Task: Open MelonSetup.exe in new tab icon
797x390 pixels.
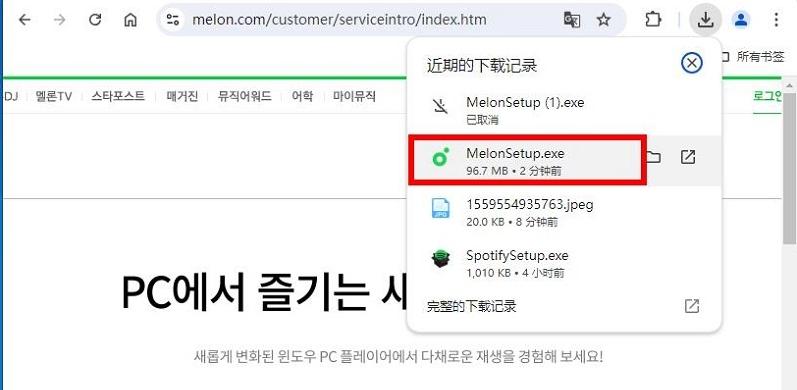Action: coord(687,158)
